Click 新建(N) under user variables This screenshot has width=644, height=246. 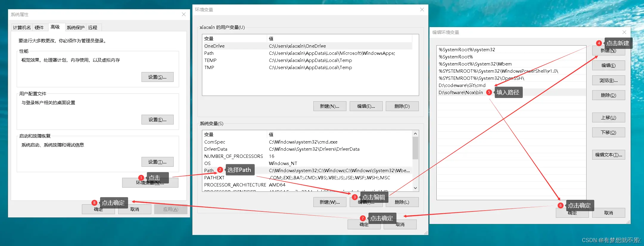pyautogui.click(x=330, y=106)
